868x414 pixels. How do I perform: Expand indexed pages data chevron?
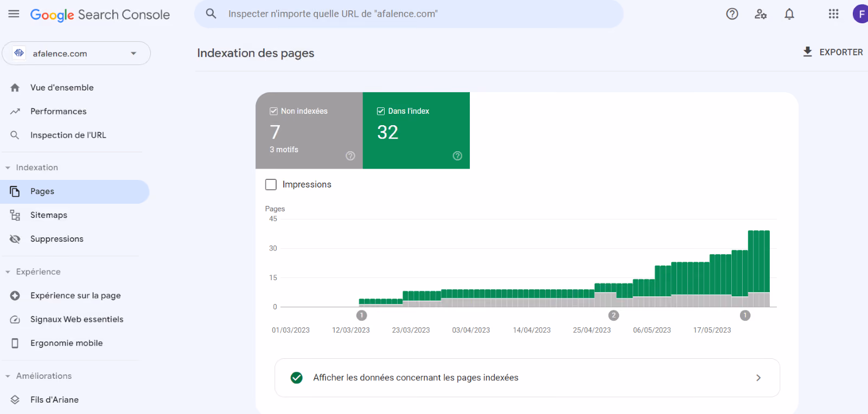click(758, 378)
